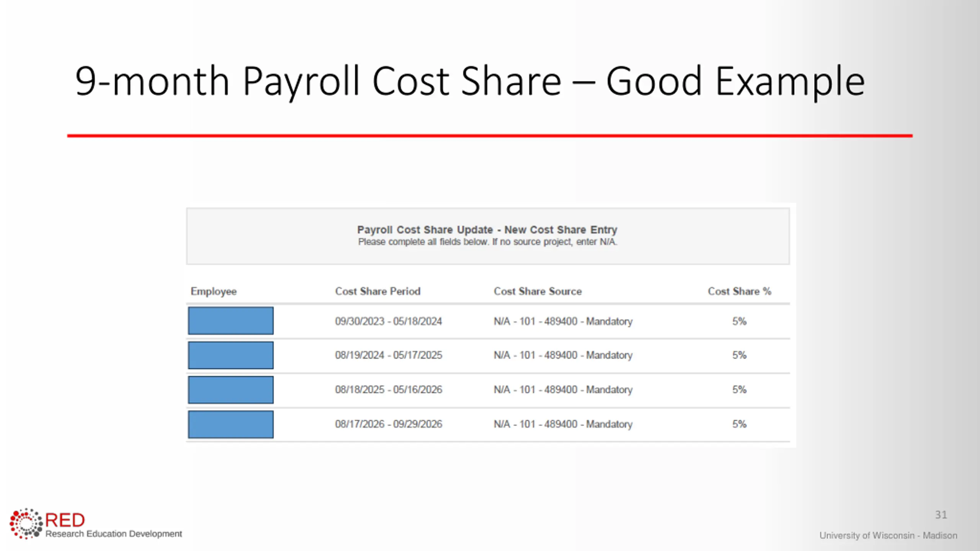This screenshot has width=980, height=551.
Task: Click the slide title '9-month Payroll Cost Share'
Action: pyautogui.click(x=469, y=81)
